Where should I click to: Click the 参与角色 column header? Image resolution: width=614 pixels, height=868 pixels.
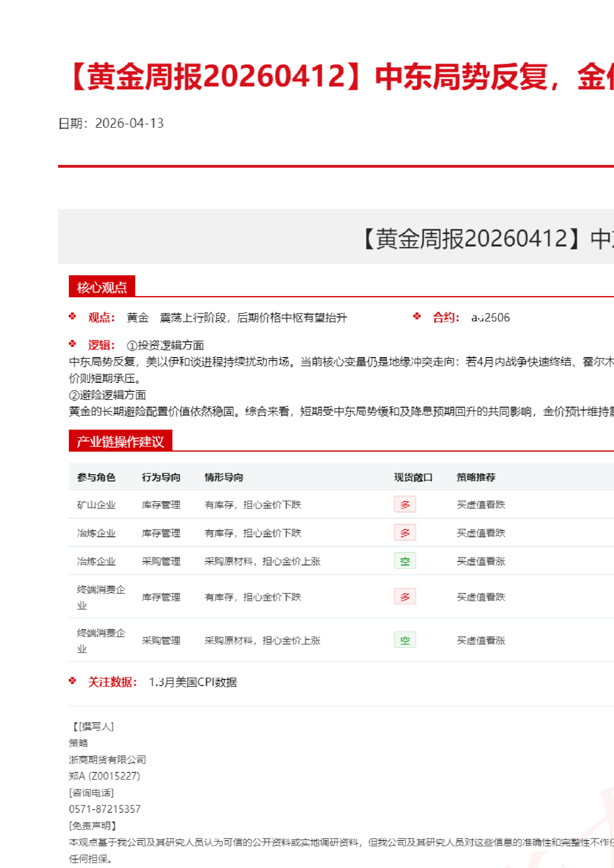96,477
